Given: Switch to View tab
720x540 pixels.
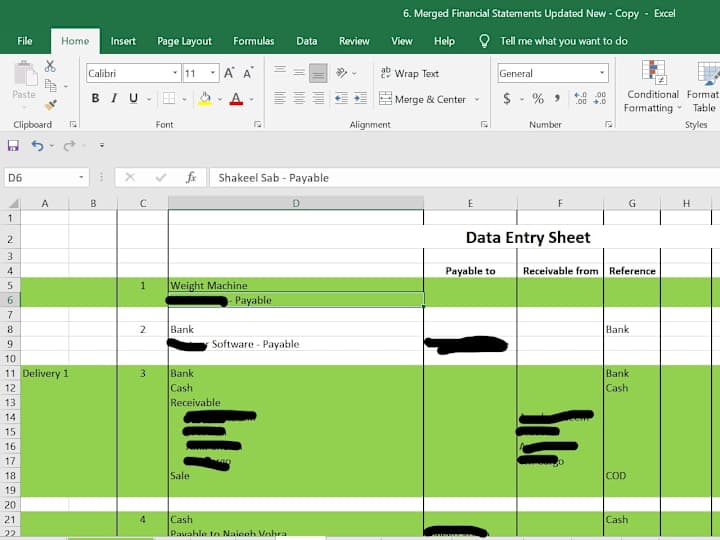Looking at the screenshot, I should click(402, 41).
